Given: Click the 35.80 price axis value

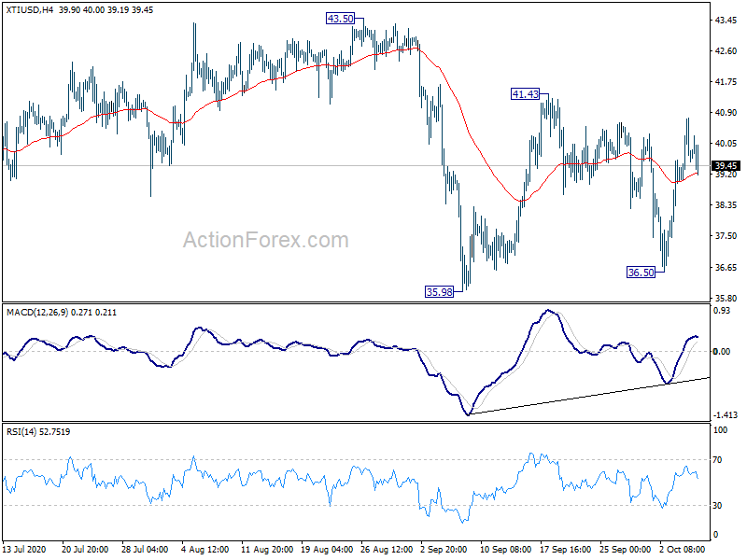Looking at the screenshot, I should (726, 298).
